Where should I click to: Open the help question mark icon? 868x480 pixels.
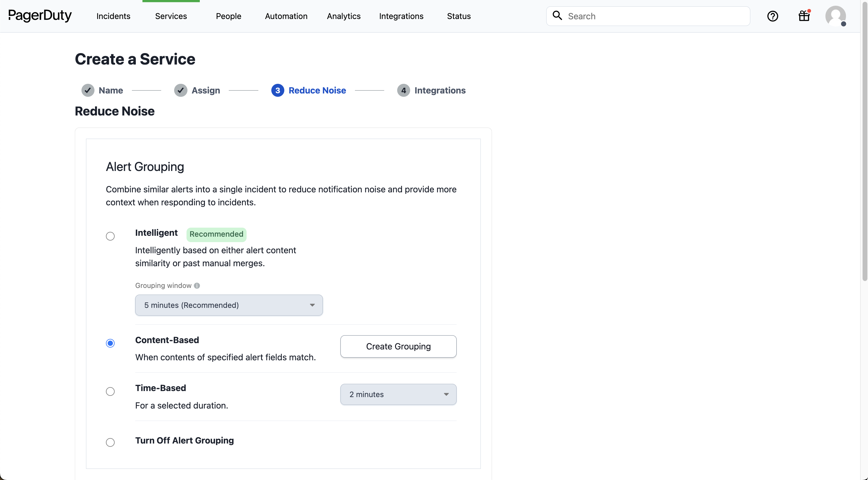click(x=772, y=16)
